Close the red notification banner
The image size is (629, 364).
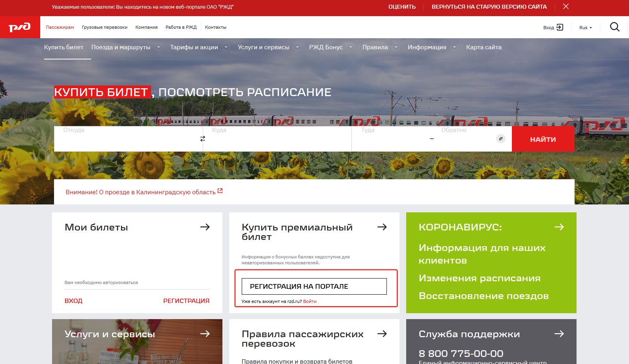[566, 7]
